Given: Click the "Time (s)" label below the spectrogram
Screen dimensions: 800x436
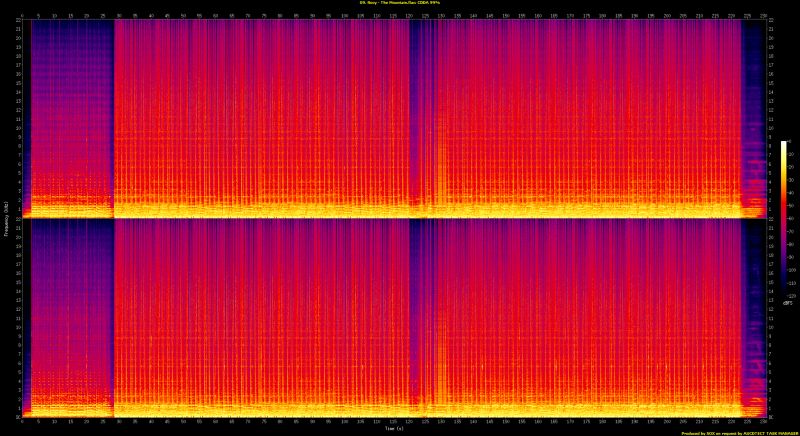Looking at the screenshot, I should pyautogui.click(x=396, y=429).
